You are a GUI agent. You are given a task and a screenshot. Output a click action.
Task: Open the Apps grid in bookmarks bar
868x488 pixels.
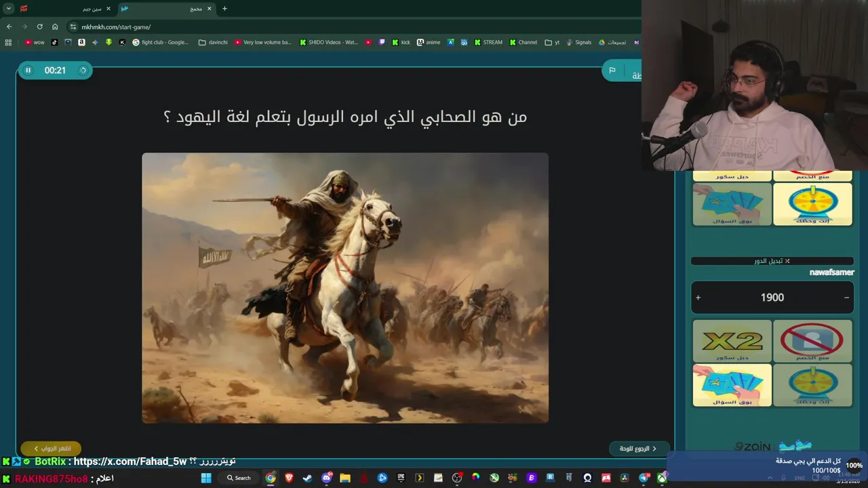tap(8, 42)
